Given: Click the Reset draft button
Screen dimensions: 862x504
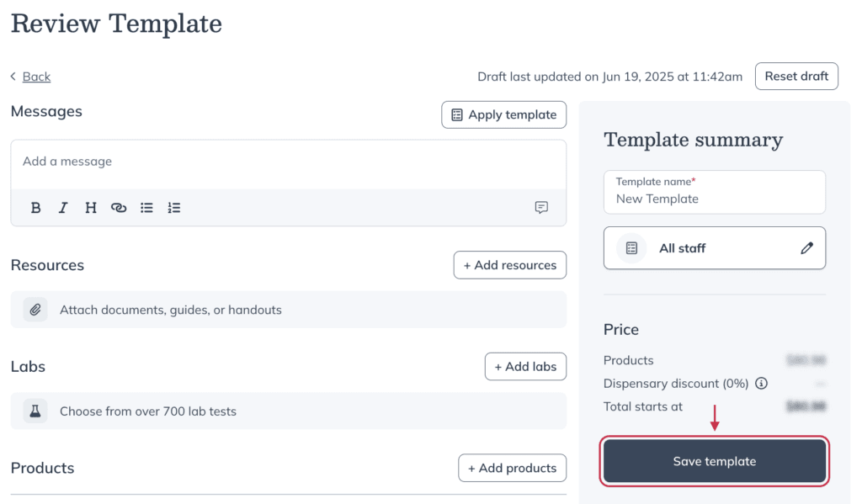Looking at the screenshot, I should point(796,76).
